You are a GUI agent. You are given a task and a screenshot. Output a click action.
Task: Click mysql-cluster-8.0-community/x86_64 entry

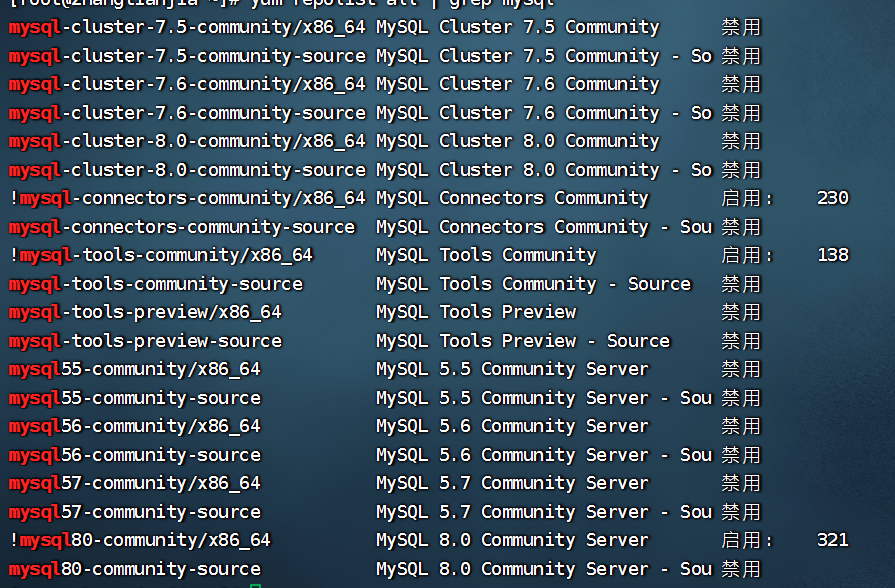pos(187,142)
